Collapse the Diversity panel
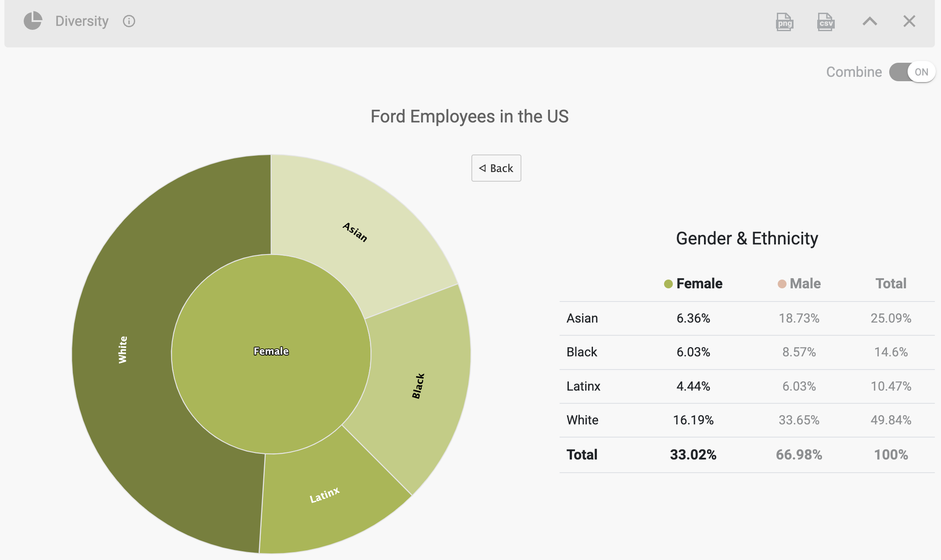 tap(869, 21)
